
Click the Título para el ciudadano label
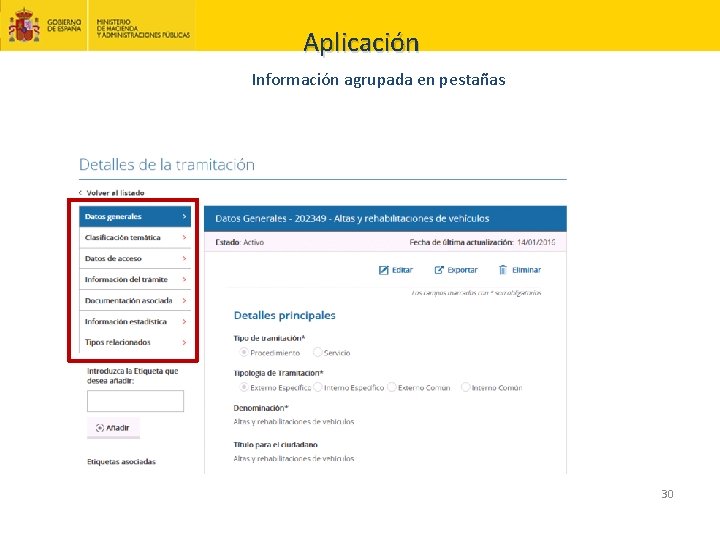point(276,444)
